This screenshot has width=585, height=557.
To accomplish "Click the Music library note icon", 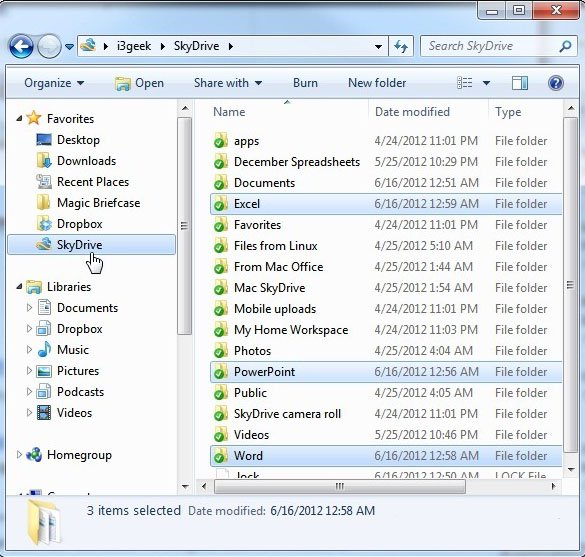I will pos(44,350).
